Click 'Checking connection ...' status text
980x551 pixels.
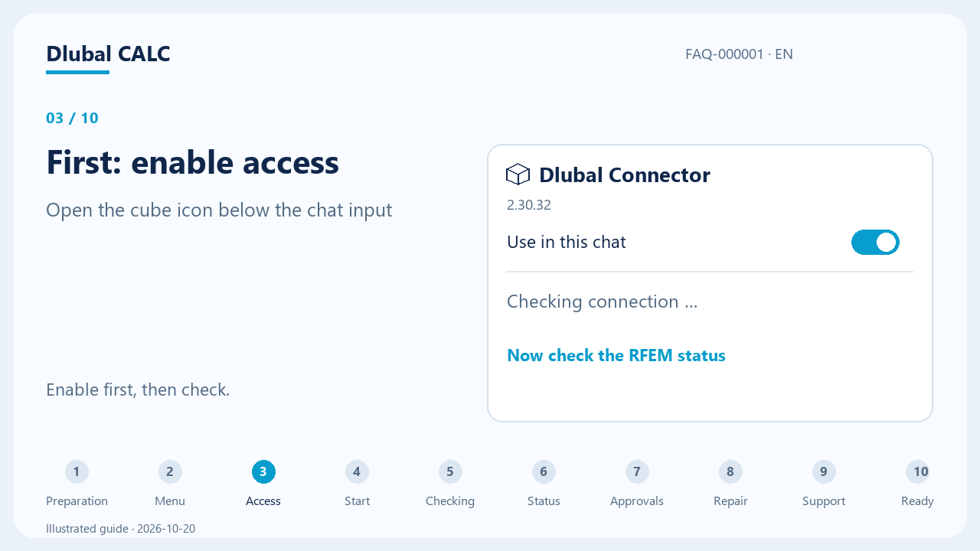coord(602,302)
